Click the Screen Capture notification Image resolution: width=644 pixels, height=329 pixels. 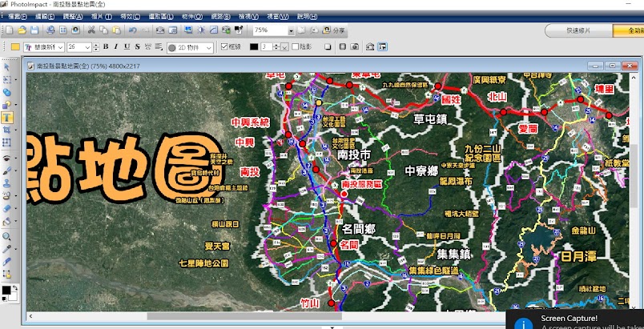(x=575, y=320)
